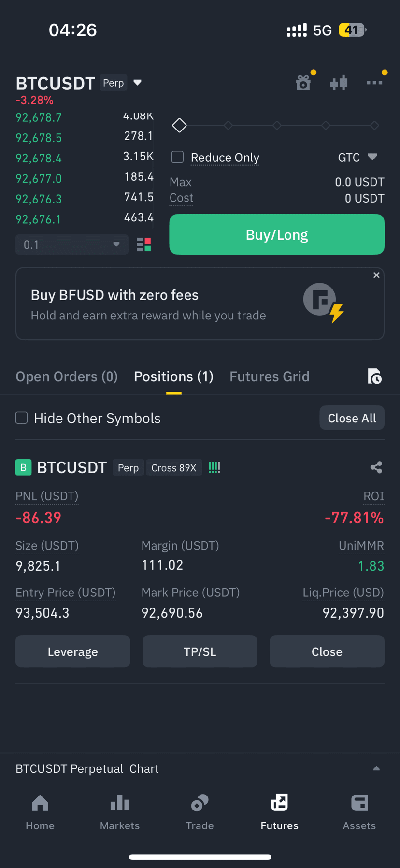Enable the Reduce Only checkbox
This screenshot has height=868, width=400.
pyautogui.click(x=178, y=157)
